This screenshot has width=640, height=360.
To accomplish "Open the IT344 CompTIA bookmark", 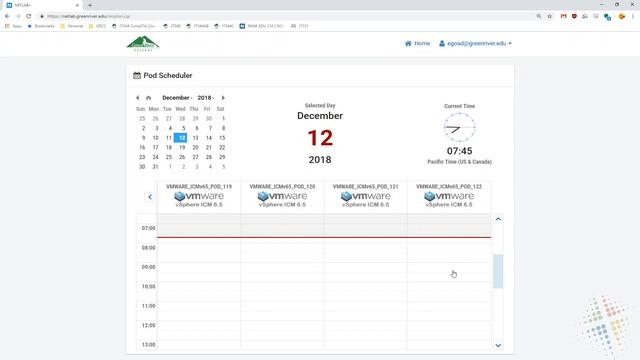I will click(134, 26).
